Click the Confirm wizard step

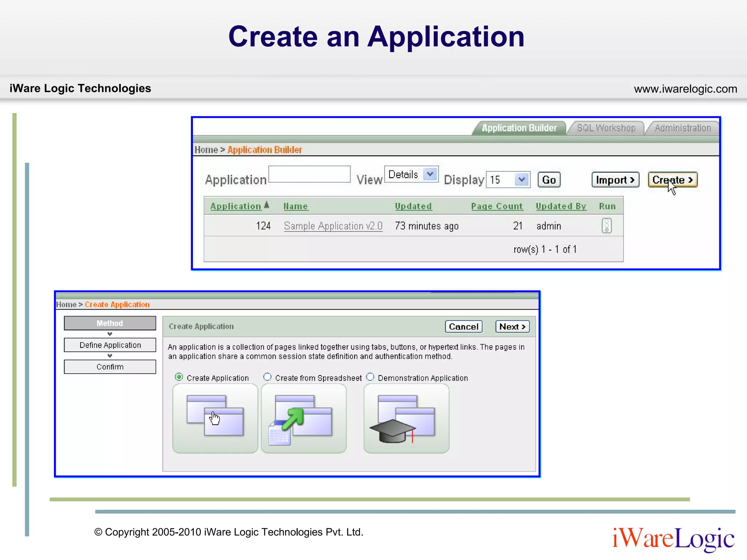pyautogui.click(x=110, y=367)
